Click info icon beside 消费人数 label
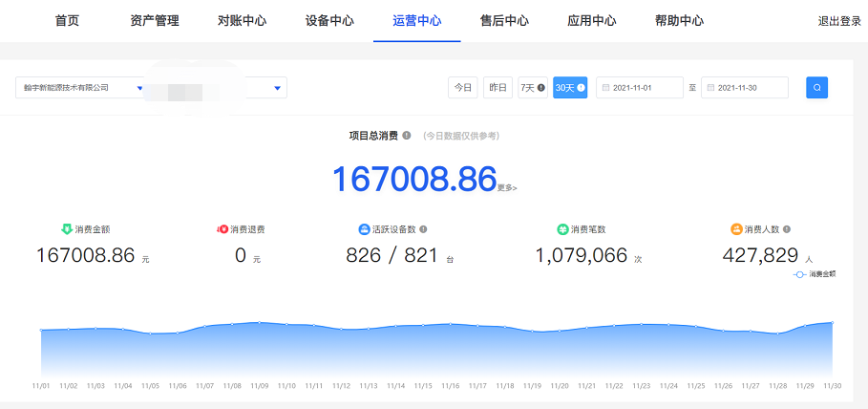The width and height of the screenshot is (868, 409). [x=787, y=229]
